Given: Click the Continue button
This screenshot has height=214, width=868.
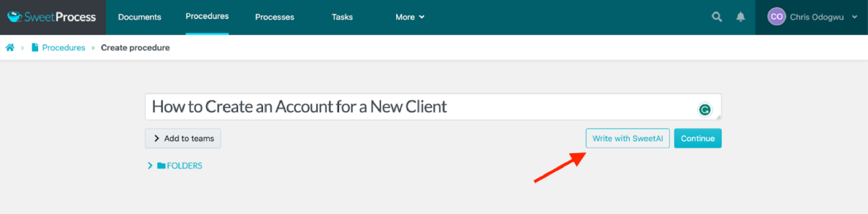Looking at the screenshot, I should pos(697,138).
